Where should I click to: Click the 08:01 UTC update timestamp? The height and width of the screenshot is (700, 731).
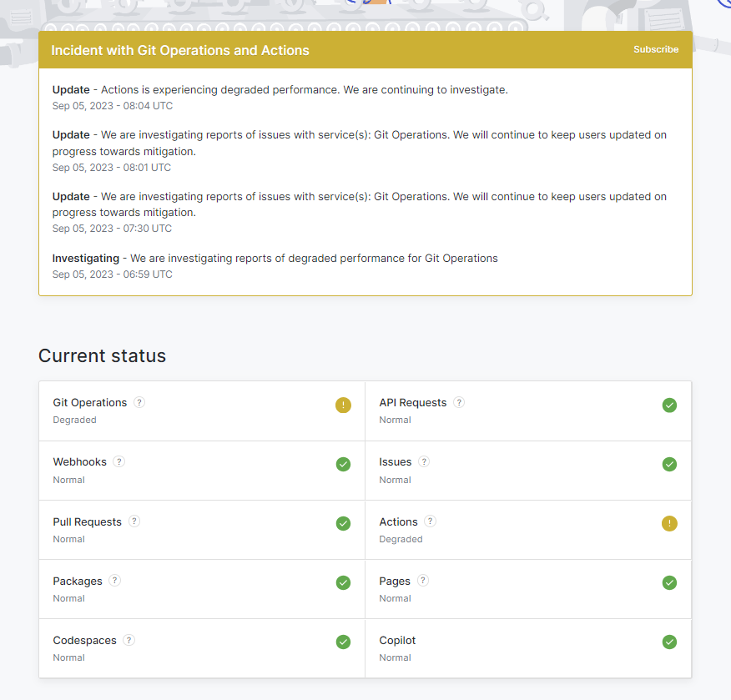click(112, 168)
